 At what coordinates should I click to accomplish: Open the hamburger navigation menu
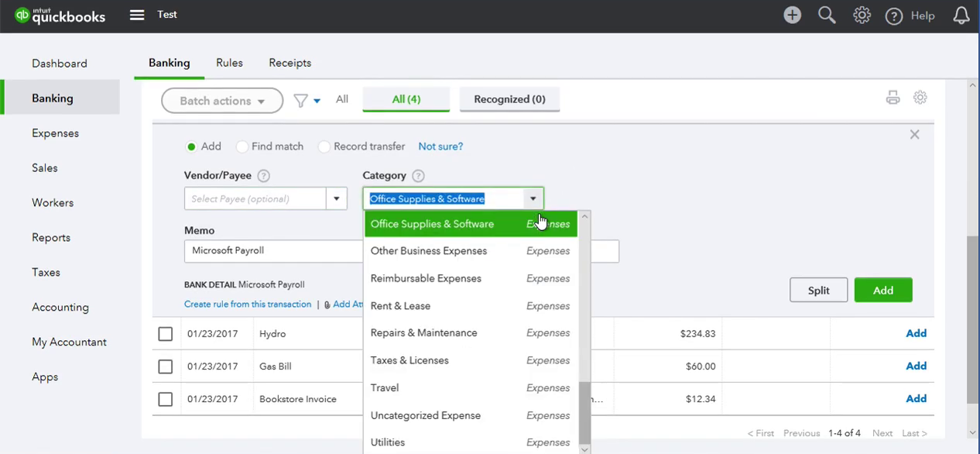click(x=137, y=15)
